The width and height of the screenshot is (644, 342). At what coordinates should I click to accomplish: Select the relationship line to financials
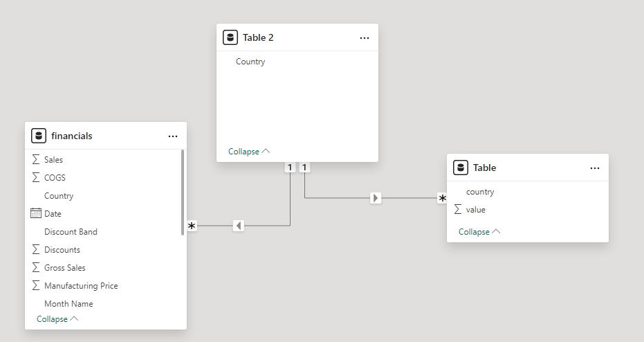266,226
